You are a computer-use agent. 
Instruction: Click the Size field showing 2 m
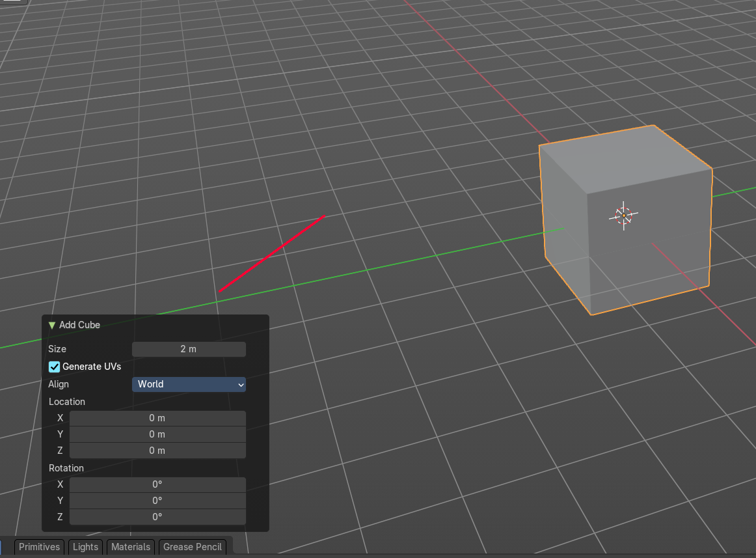[x=189, y=349]
